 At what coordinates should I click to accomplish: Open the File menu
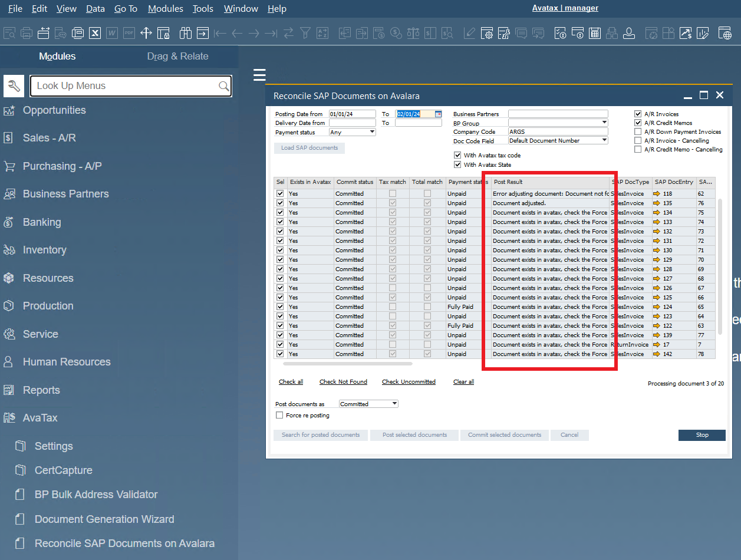(15, 8)
